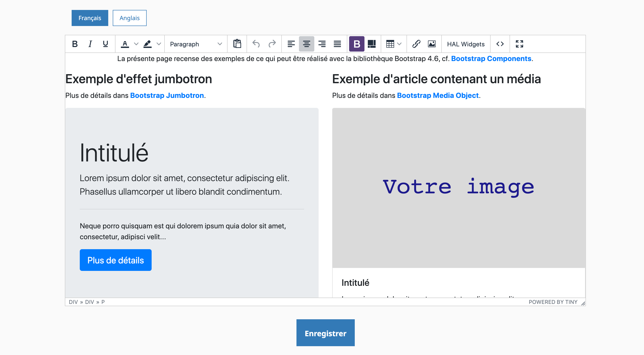Toggle center alignment
Viewport: 644px width, 355px height.
306,44
